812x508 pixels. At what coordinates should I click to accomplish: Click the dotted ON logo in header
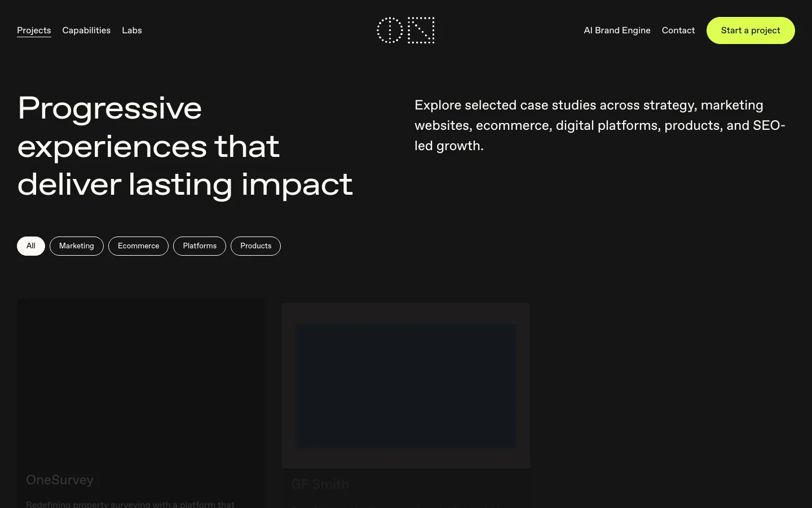[405, 30]
